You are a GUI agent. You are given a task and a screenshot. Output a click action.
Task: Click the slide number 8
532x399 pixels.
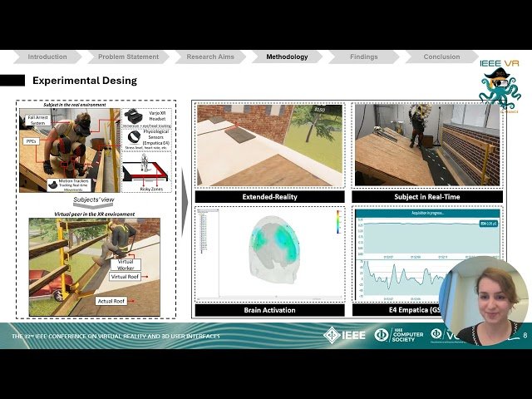pyautogui.click(x=525, y=335)
